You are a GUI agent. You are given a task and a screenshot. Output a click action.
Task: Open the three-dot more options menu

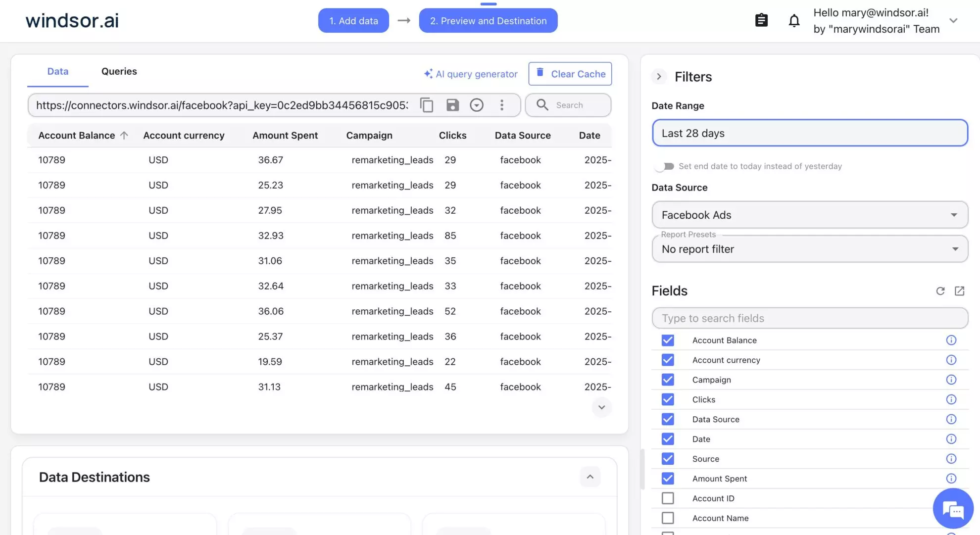[x=502, y=105]
